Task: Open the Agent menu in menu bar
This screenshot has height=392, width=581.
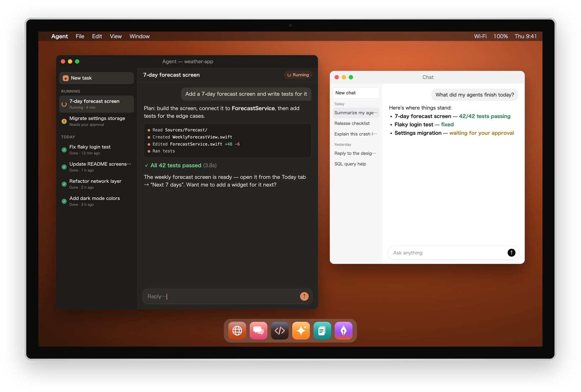Action: point(59,36)
